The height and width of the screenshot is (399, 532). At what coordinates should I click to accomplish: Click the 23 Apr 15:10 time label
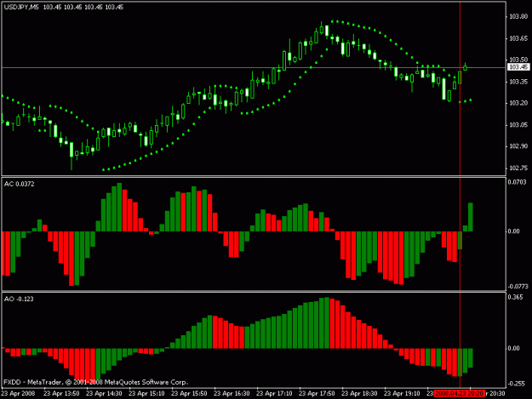click(x=146, y=394)
